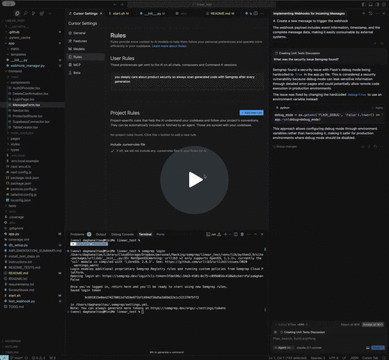
Task: Open SupabaseConnector.tsx in the file tree
Action: point(31,122)
